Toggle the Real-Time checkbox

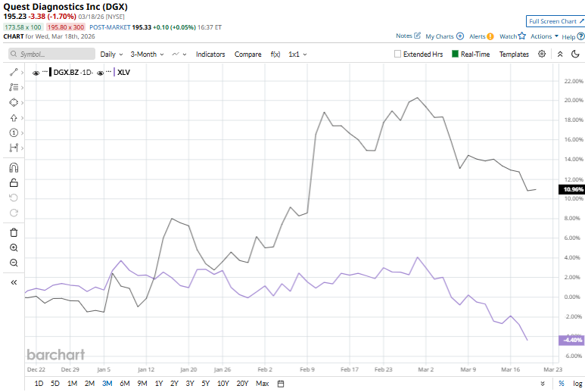point(456,54)
